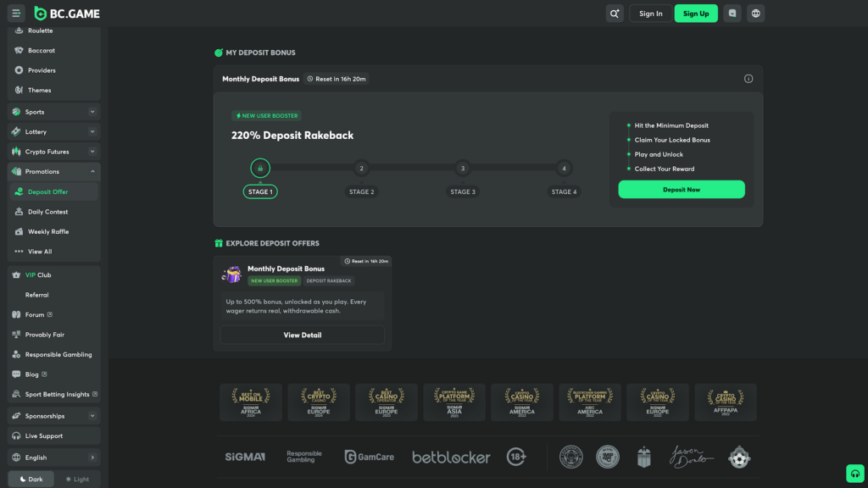The width and height of the screenshot is (868, 488).
Task: Select the Stage 2 label
Action: tap(361, 192)
